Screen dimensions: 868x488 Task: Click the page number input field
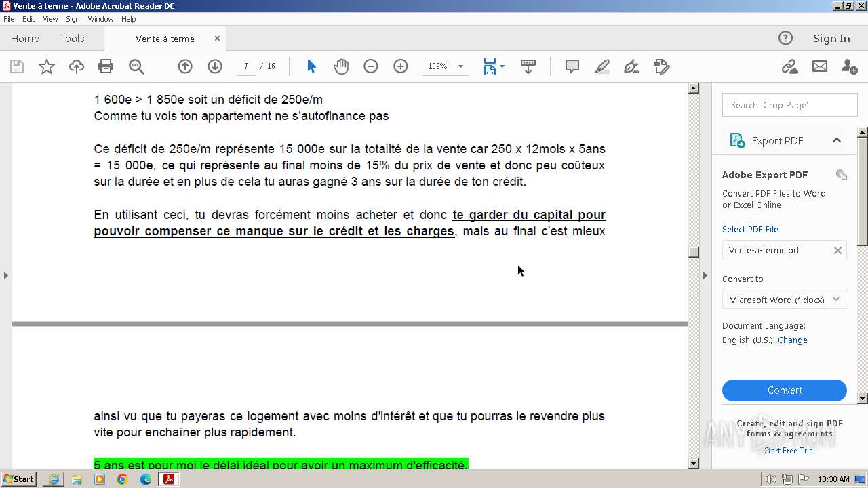(245, 66)
